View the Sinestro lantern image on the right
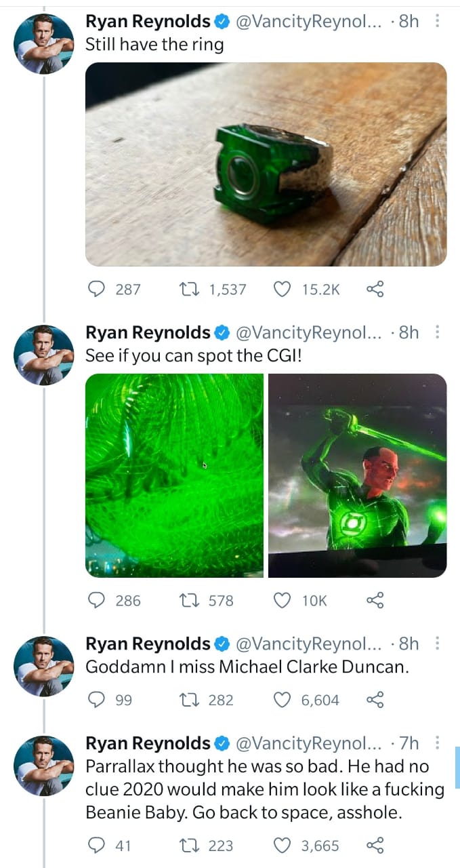This screenshot has width=460, height=868. (358, 475)
